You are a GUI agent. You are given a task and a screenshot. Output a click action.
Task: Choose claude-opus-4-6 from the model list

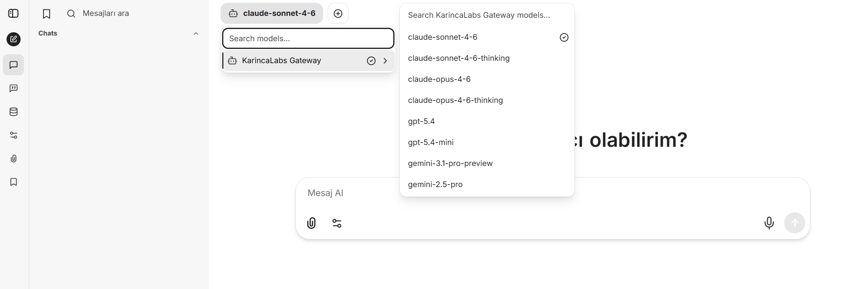[x=439, y=79]
